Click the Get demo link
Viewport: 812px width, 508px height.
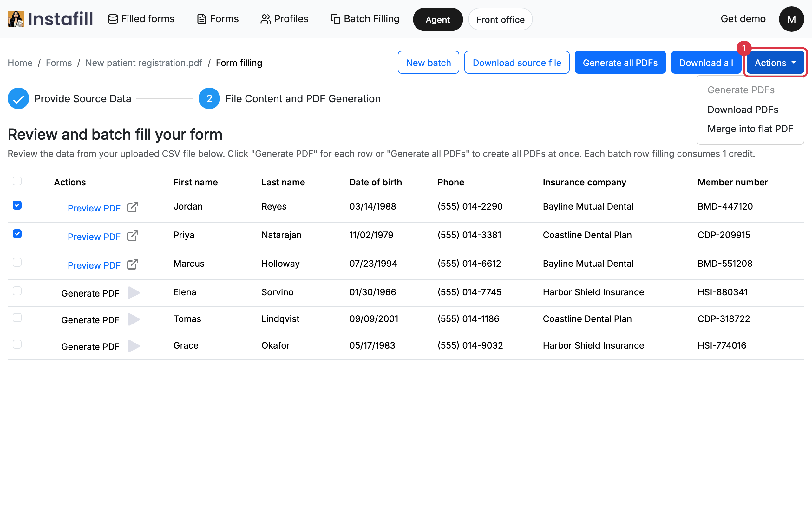743,19
